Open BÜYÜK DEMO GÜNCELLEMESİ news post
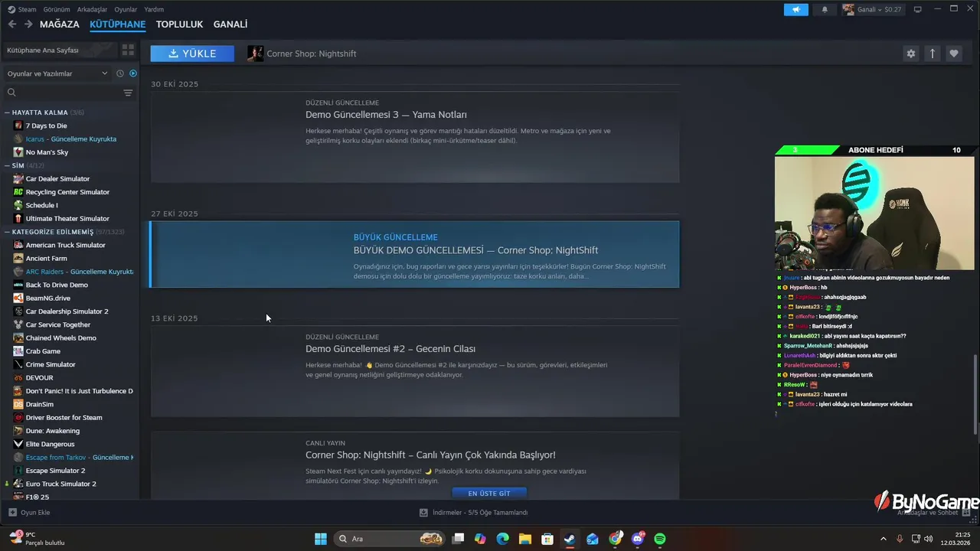Image resolution: width=980 pixels, height=551 pixels. coord(415,254)
